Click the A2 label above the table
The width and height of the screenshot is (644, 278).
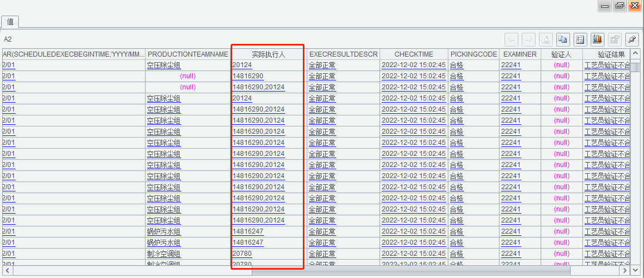8,39
